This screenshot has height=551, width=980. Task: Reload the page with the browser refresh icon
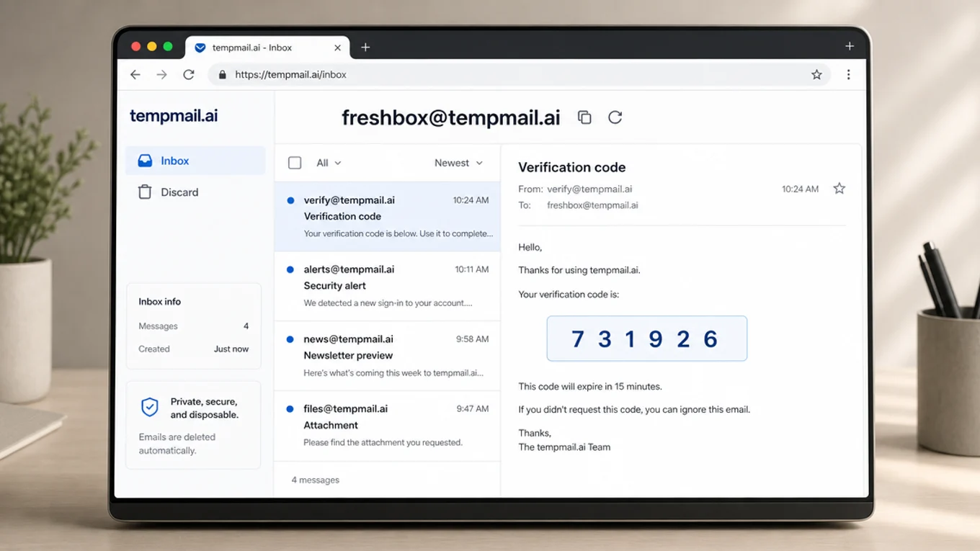pos(189,74)
